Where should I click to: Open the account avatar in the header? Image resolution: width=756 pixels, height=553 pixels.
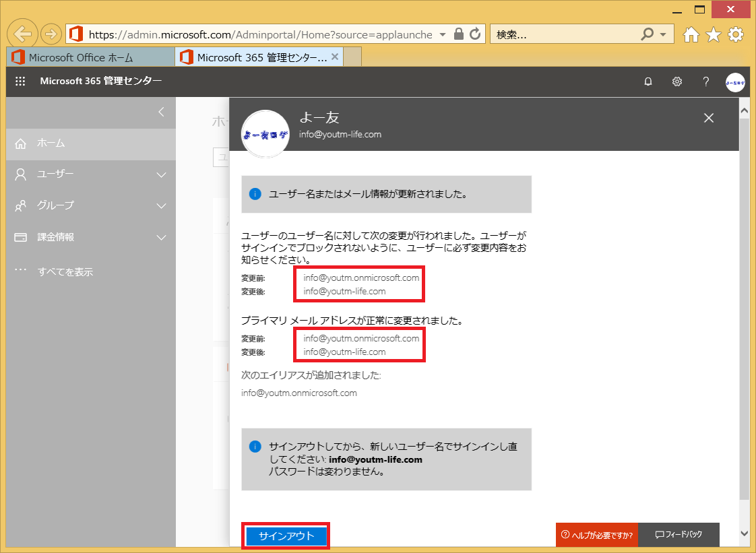[735, 82]
